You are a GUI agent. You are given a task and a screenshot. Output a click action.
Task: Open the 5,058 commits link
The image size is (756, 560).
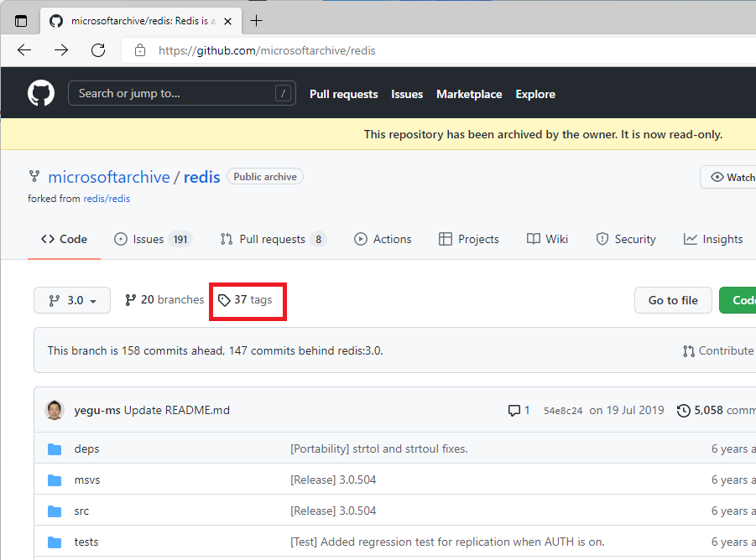(717, 411)
